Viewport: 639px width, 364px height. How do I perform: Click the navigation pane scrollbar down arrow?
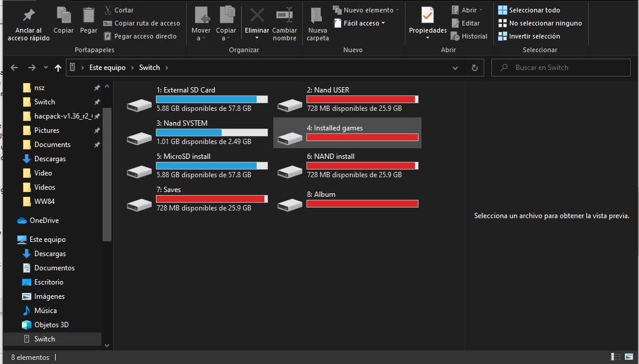(x=107, y=346)
